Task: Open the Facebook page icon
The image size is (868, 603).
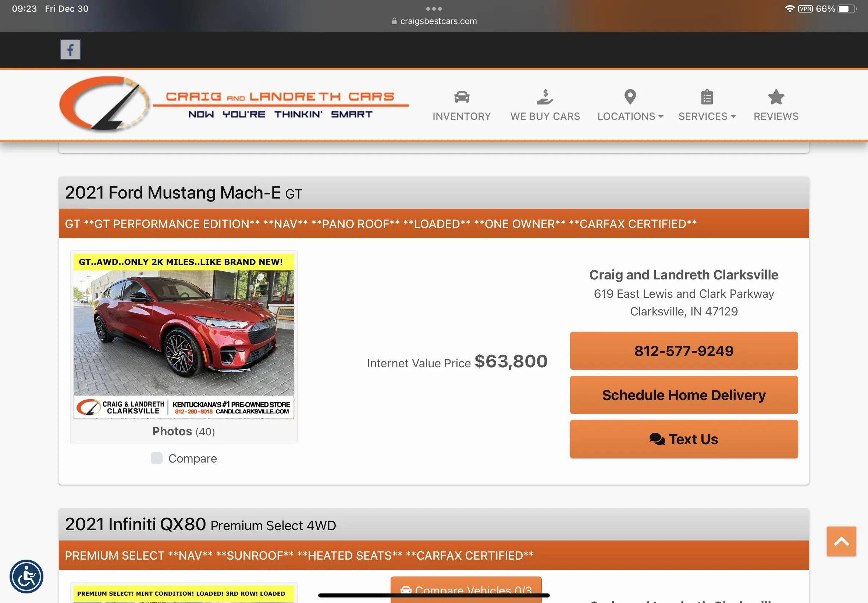Action: point(70,49)
